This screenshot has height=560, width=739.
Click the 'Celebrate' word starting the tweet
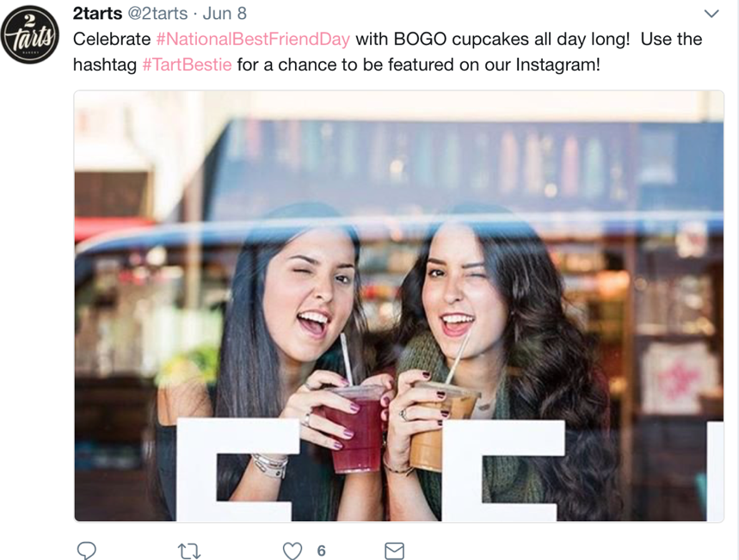[112, 39]
